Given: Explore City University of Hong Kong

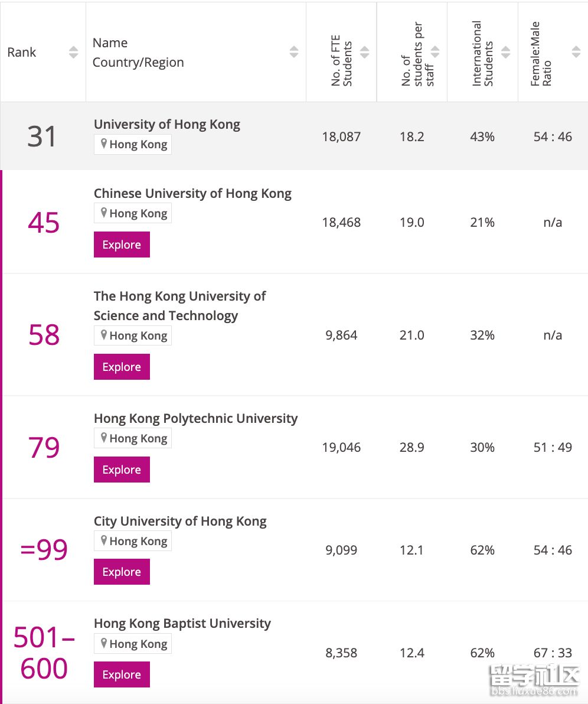Looking at the screenshot, I should [122, 572].
